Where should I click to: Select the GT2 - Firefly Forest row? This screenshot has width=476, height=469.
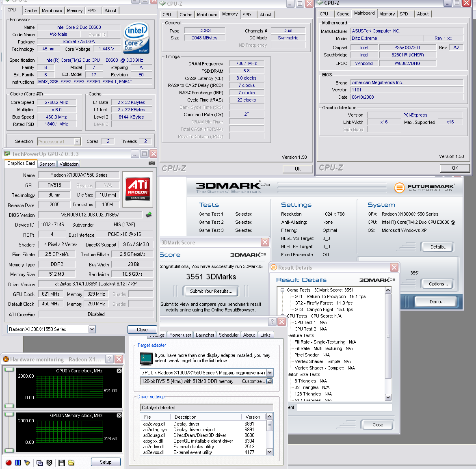[323, 303]
